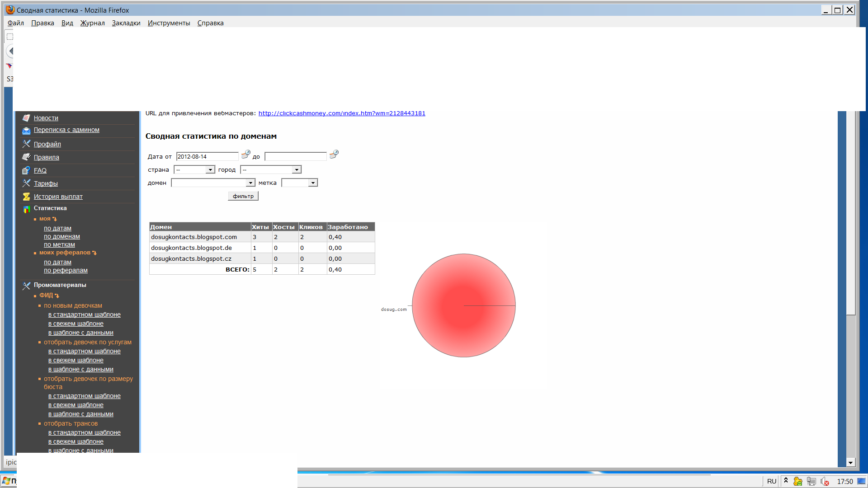
Task: Click the Статистика chart icon
Action: (26, 209)
